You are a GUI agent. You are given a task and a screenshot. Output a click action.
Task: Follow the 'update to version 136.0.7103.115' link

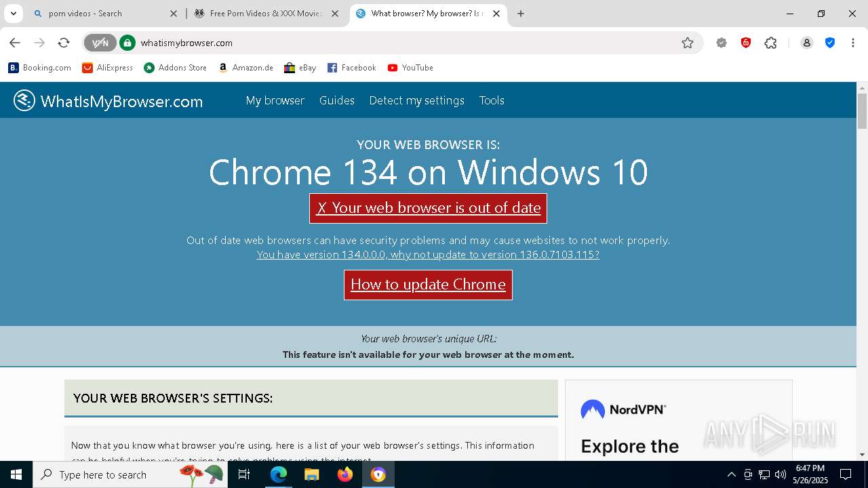(428, 255)
